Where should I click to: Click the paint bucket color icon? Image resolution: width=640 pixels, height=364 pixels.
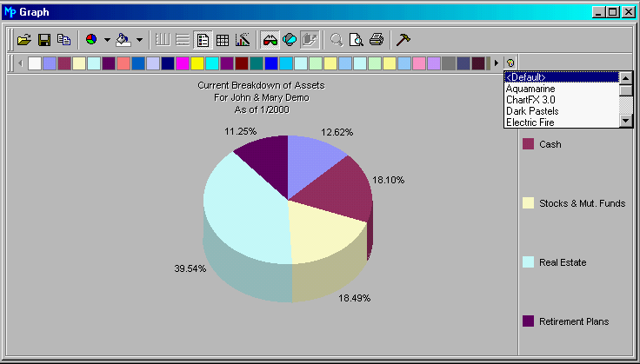point(123,40)
